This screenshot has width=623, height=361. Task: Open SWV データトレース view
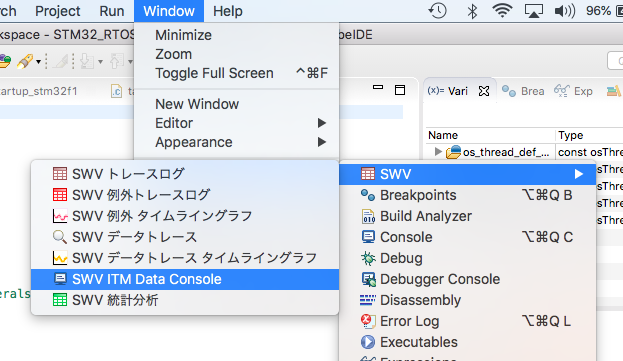(185, 237)
